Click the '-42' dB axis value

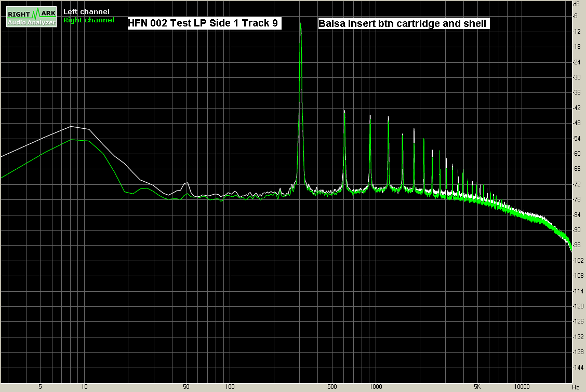577,108
